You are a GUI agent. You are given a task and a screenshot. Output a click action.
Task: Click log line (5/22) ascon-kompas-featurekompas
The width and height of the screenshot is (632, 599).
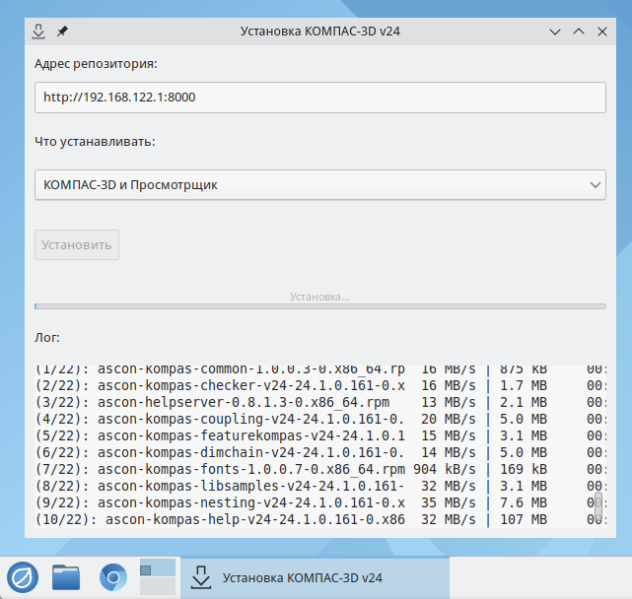[x=321, y=436]
